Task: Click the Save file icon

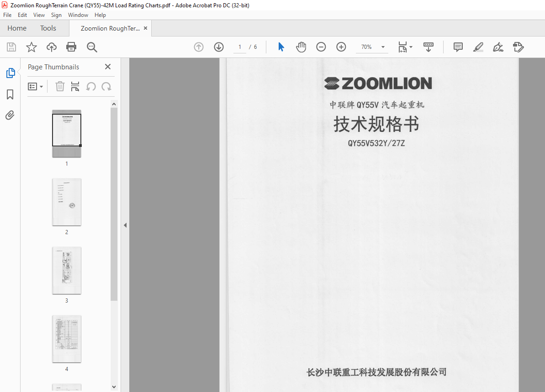Action: pyautogui.click(x=11, y=47)
